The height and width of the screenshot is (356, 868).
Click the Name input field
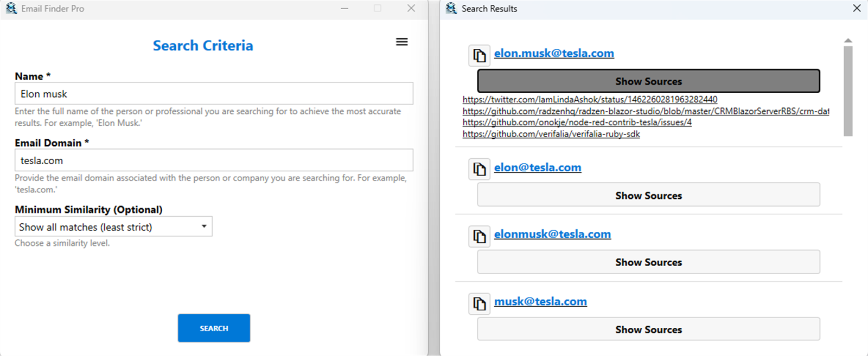point(214,94)
